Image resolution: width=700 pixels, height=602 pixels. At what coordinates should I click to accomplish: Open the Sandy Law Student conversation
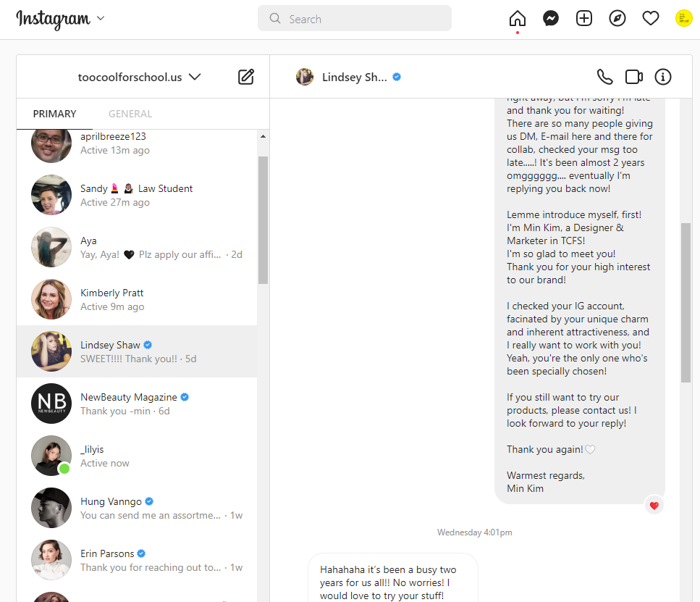click(137, 195)
